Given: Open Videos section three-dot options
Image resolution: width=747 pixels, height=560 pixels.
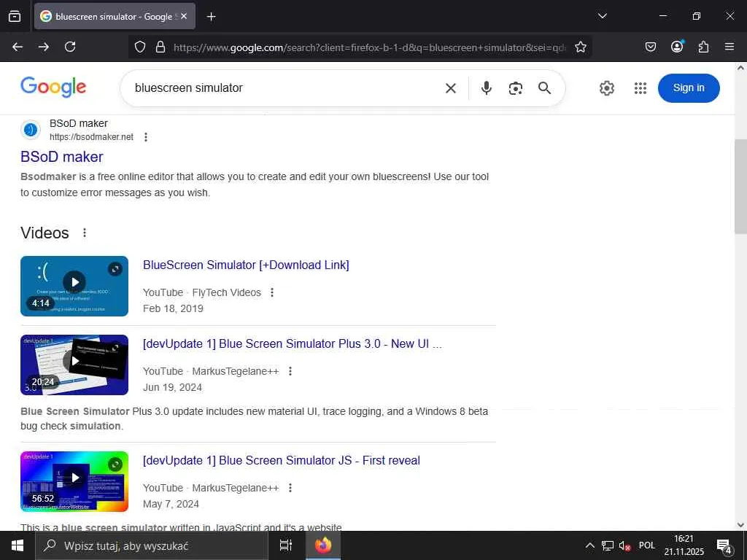Looking at the screenshot, I should (x=85, y=233).
